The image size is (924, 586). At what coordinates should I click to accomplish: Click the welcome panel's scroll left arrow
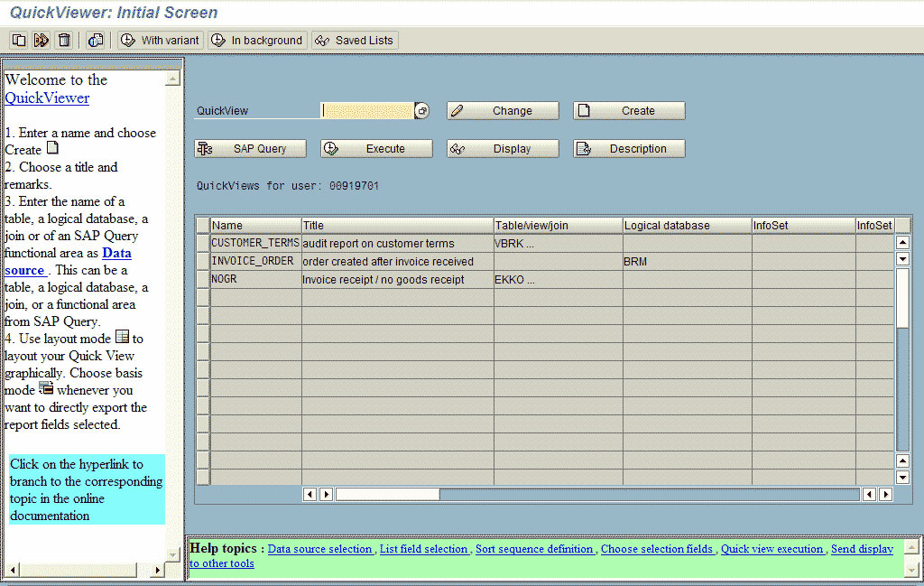click(13, 570)
